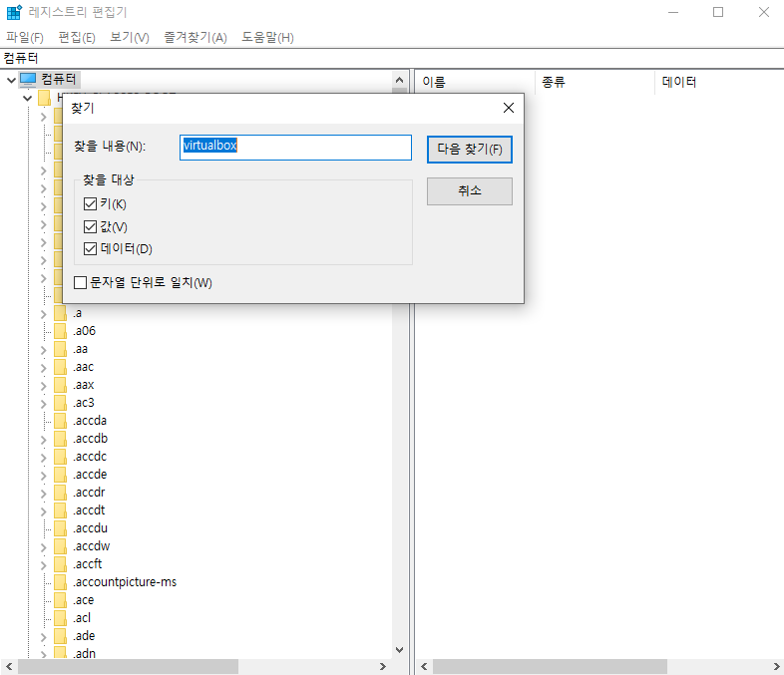Click the 컴퓨터 address bar
784x675 pixels.
pos(392,58)
